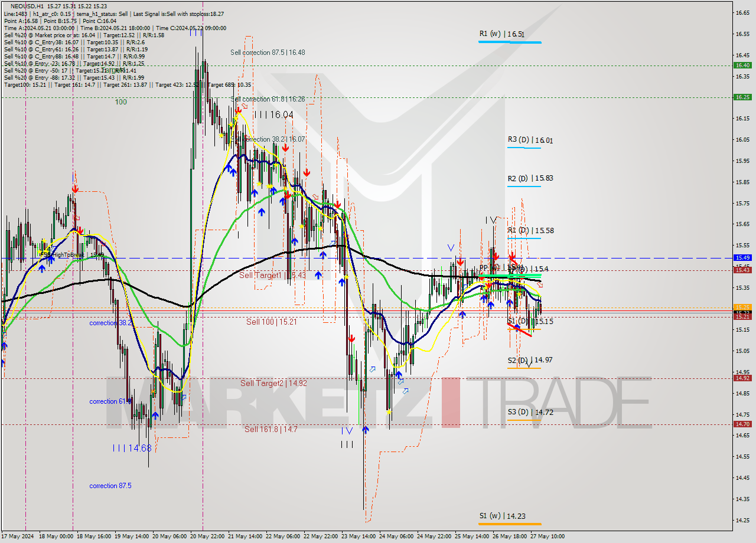
Task: Click the '24 May 22:00' time axis label
Action: click(x=435, y=537)
